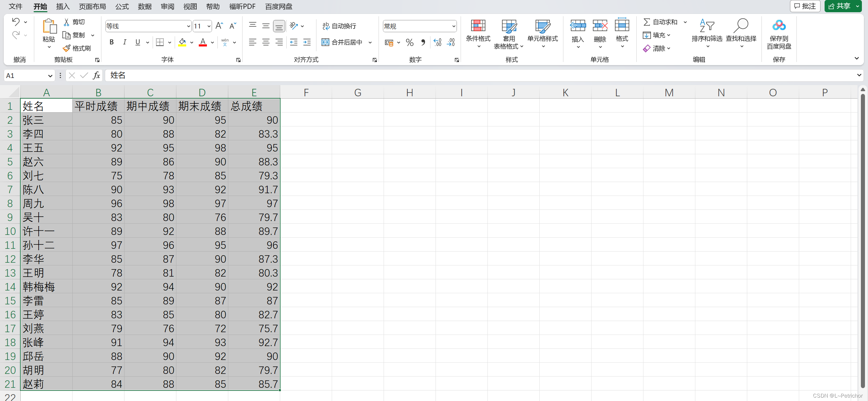Click Save to Baidu Netdisk icon
868x401 pixels.
pyautogui.click(x=779, y=26)
